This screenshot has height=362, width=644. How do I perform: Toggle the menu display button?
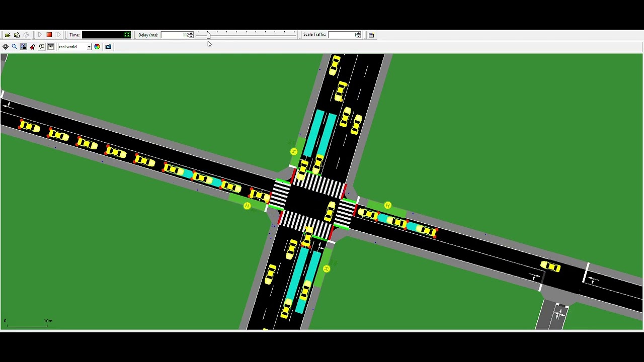51,47
